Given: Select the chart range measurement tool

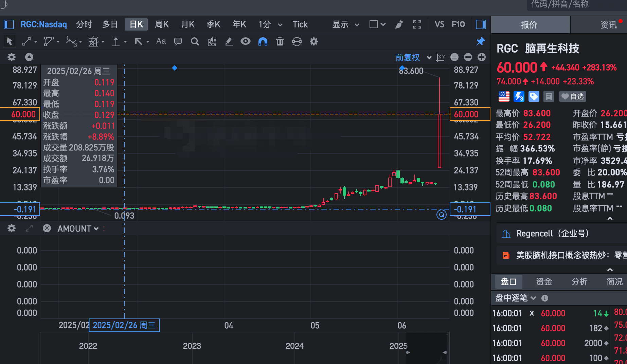Looking at the screenshot, I should coord(93,41).
